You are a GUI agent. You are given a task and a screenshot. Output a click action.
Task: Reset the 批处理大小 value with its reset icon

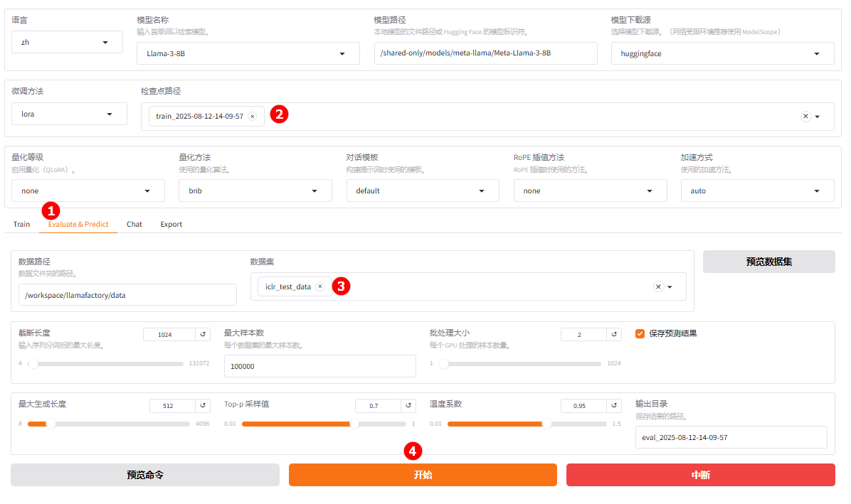(613, 334)
